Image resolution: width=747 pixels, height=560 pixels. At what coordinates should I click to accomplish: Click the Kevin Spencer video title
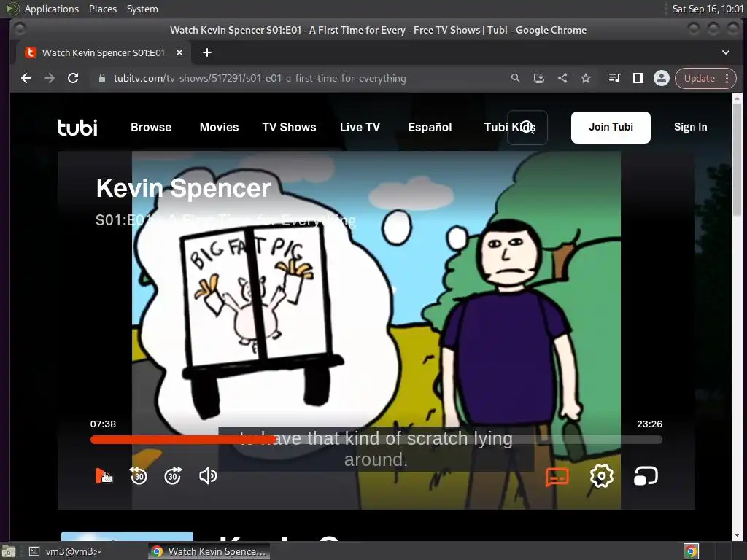pyautogui.click(x=183, y=188)
